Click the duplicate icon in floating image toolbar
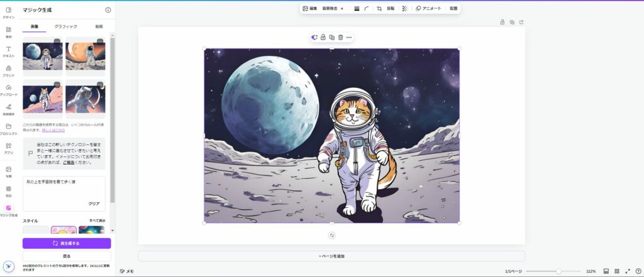 coord(332,37)
